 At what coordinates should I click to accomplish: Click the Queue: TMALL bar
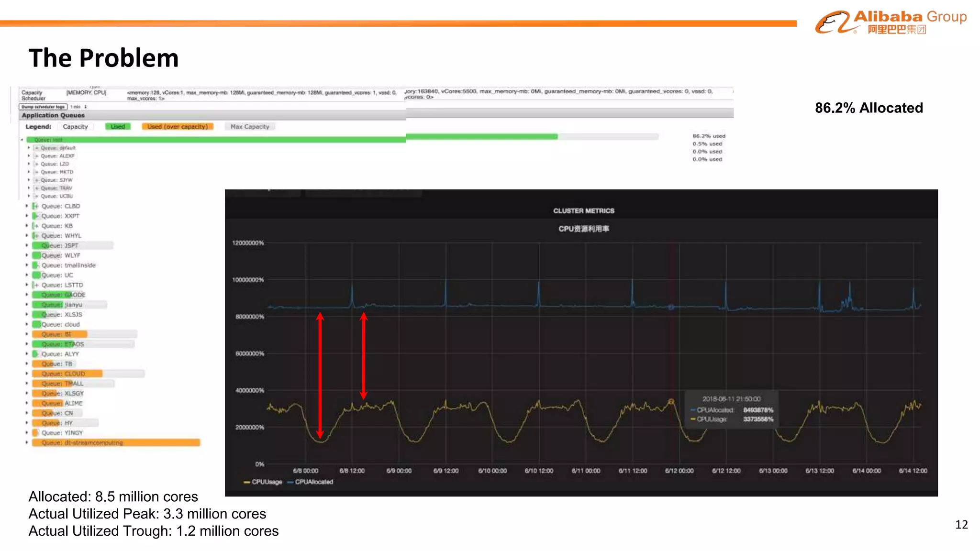tap(73, 384)
